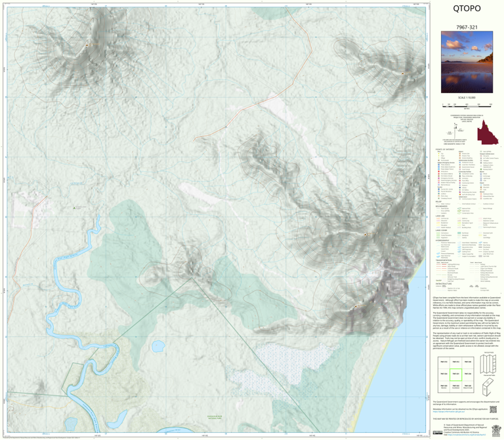This screenshot has width=504, height=440.
Task: Open the qtopo.information.qld.gov.au link
Action: (x=449, y=411)
